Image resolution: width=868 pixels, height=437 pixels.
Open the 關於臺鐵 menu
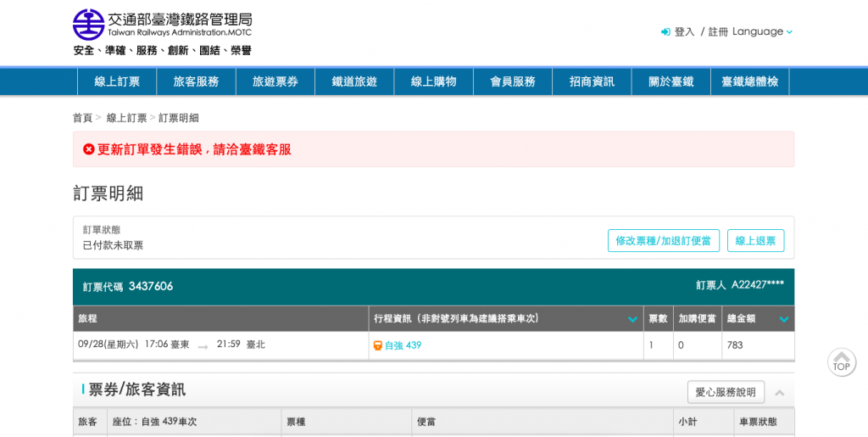671,81
